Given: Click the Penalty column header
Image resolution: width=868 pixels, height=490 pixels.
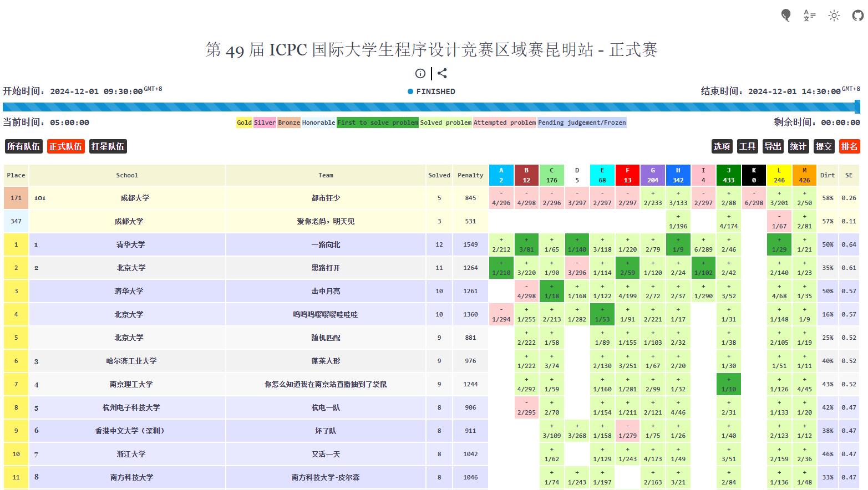Looking at the screenshot, I should point(470,175).
